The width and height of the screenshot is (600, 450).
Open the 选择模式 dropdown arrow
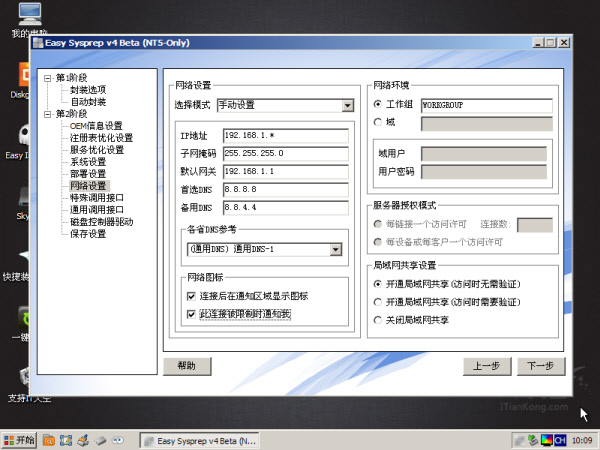click(347, 105)
